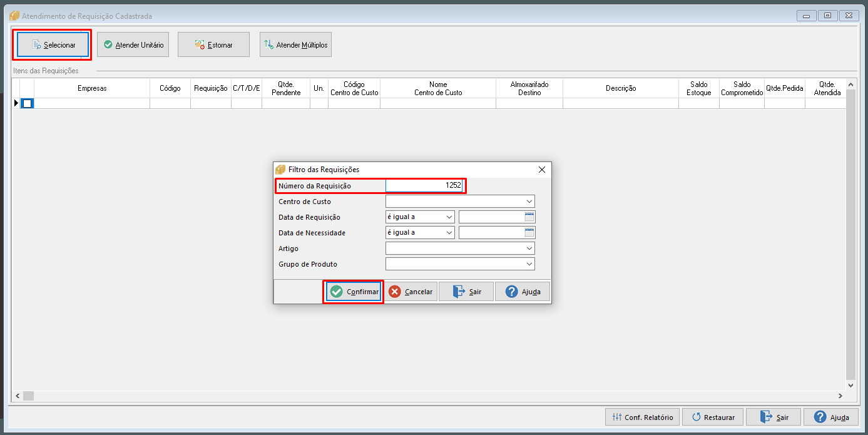Click the Requisição column header
868x435 pixels.
(211, 88)
